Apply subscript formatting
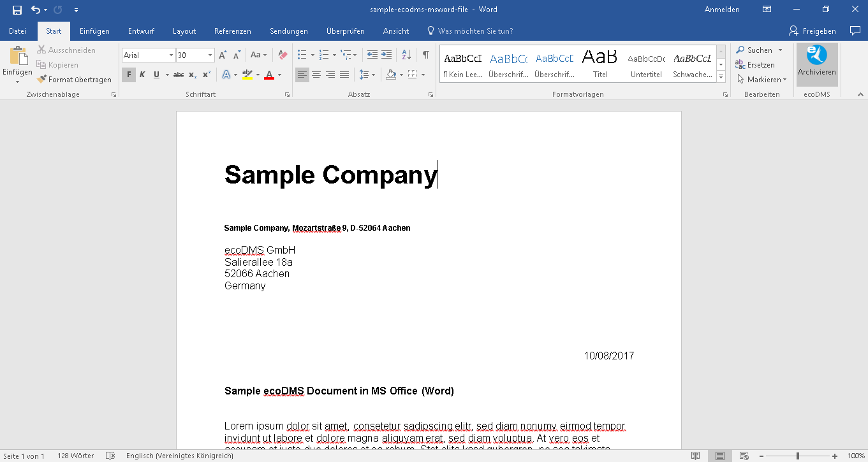Screen dimensions: 868x462 [193, 75]
